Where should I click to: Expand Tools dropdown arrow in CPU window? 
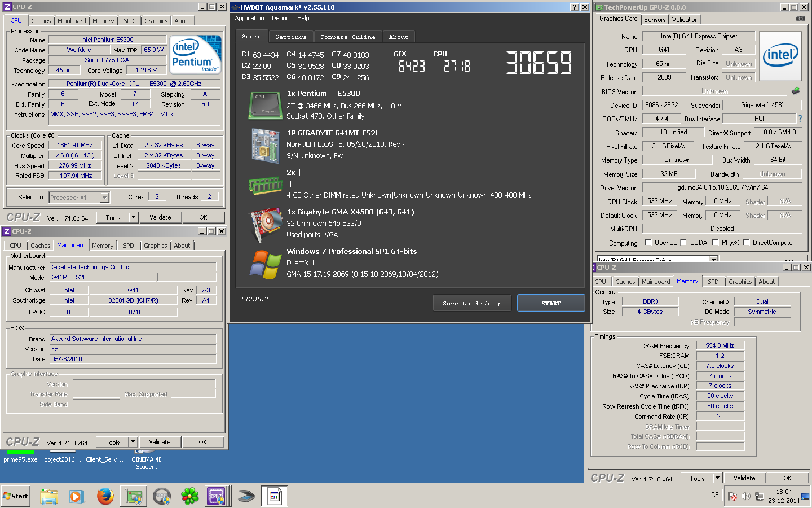134,217
